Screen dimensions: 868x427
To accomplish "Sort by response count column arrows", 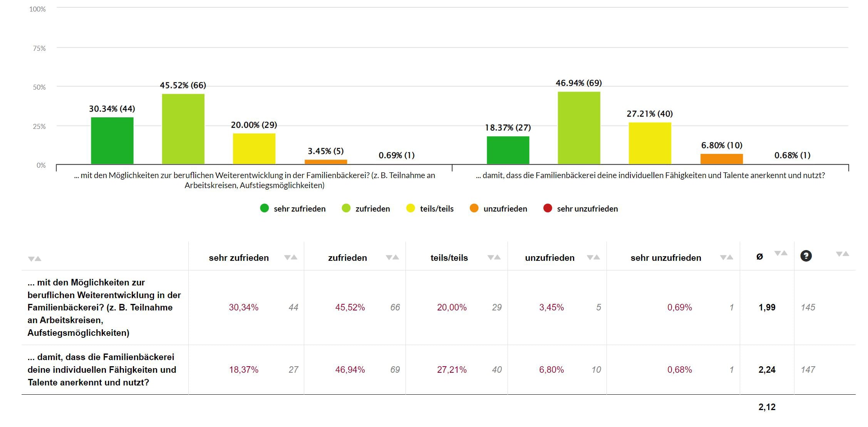I will [843, 254].
